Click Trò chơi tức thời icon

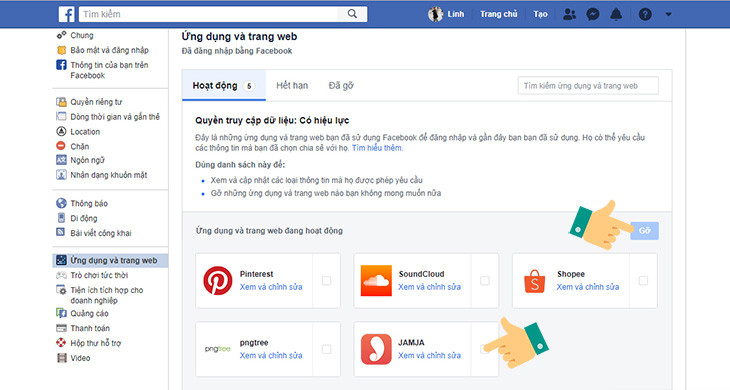61,275
